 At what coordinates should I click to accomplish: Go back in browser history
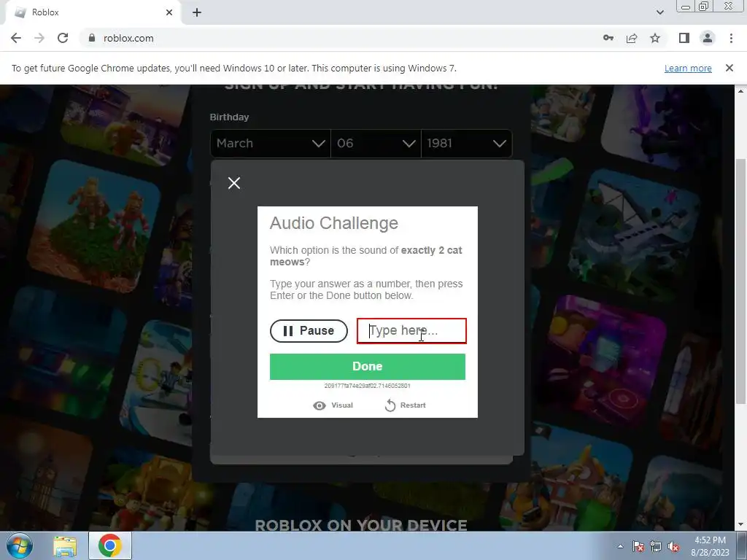click(x=16, y=38)
